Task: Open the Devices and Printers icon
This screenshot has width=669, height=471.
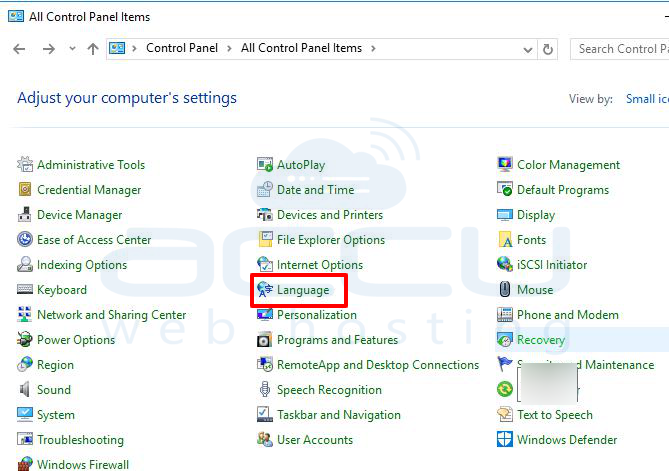Action: [x=265, y=214]
